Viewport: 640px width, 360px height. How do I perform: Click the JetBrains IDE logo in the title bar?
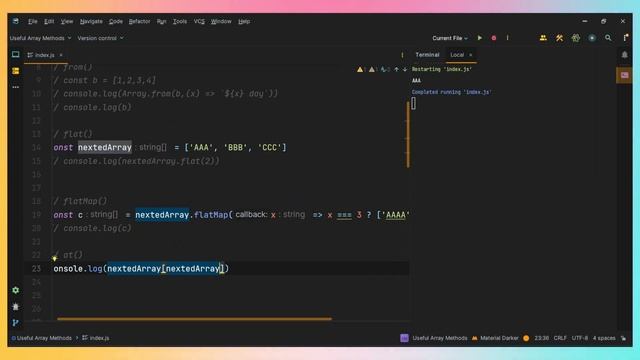16,21
